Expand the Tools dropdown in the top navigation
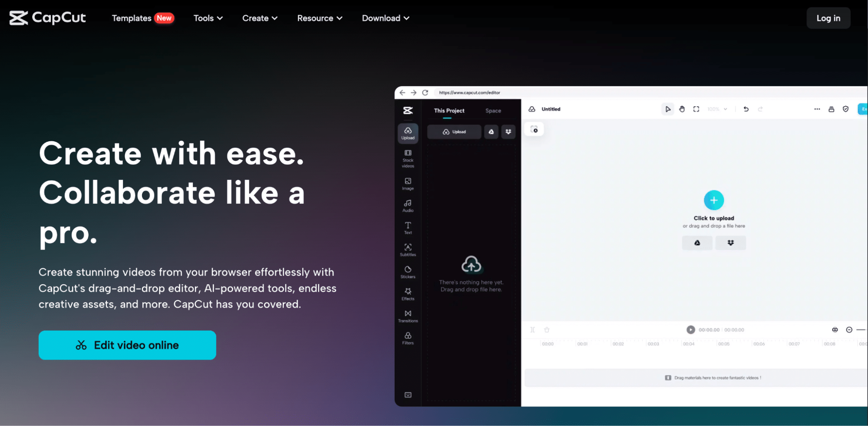Screen dimensions: 868x426 [208, 18]
